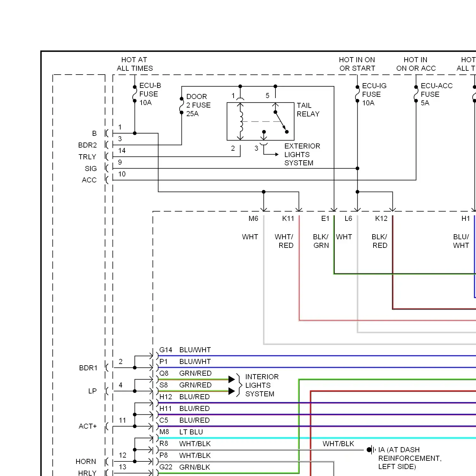
Task: Click the arrow icon on S8 wire
Action: (232, 391)
